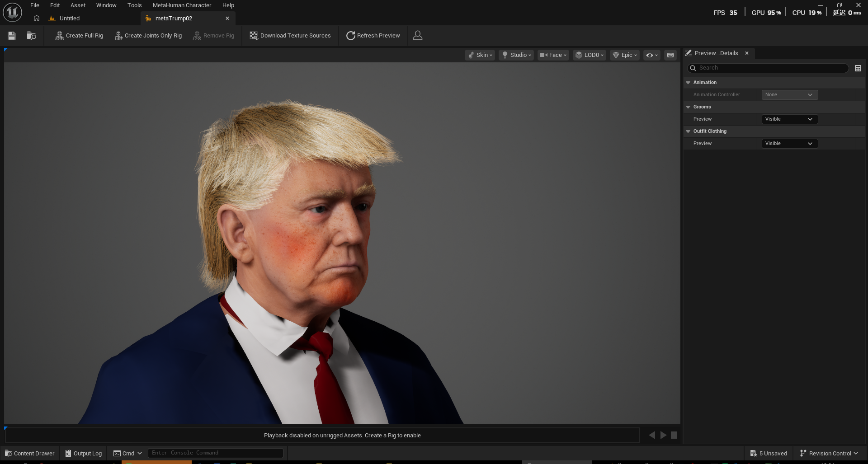Click the FPS 35 readout
Screen dimensions: 868x464
[725, 13]
